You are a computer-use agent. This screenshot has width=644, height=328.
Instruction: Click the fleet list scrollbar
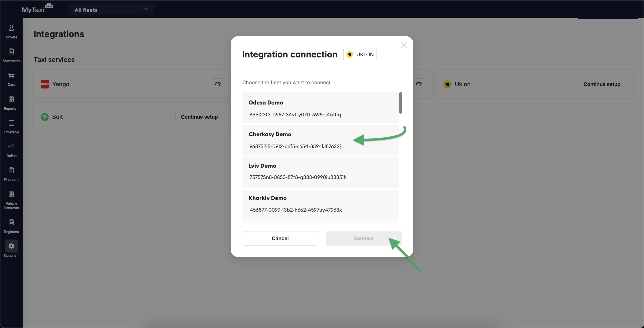pos(400,103)
